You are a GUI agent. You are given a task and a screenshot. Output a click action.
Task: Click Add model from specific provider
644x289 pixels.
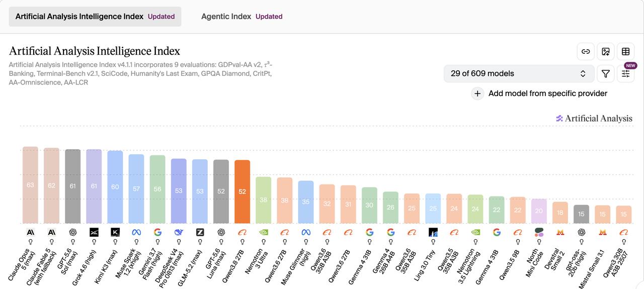[x=548, y=93]
